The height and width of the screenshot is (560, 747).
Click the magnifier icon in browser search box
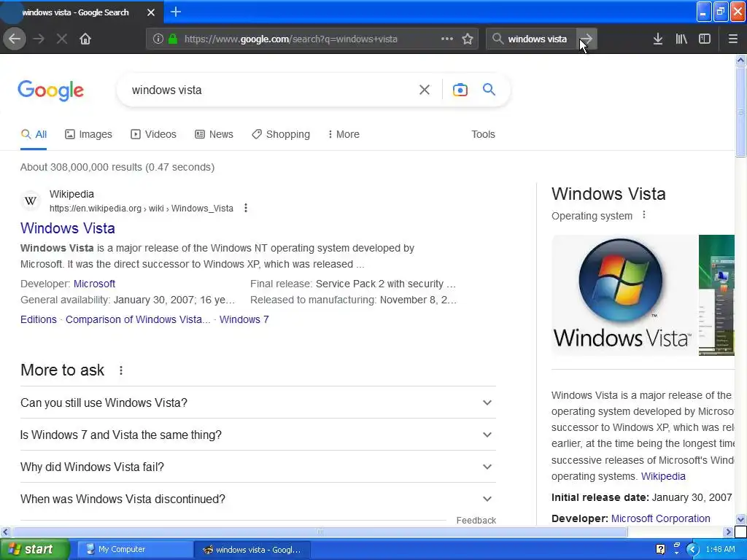498,39
